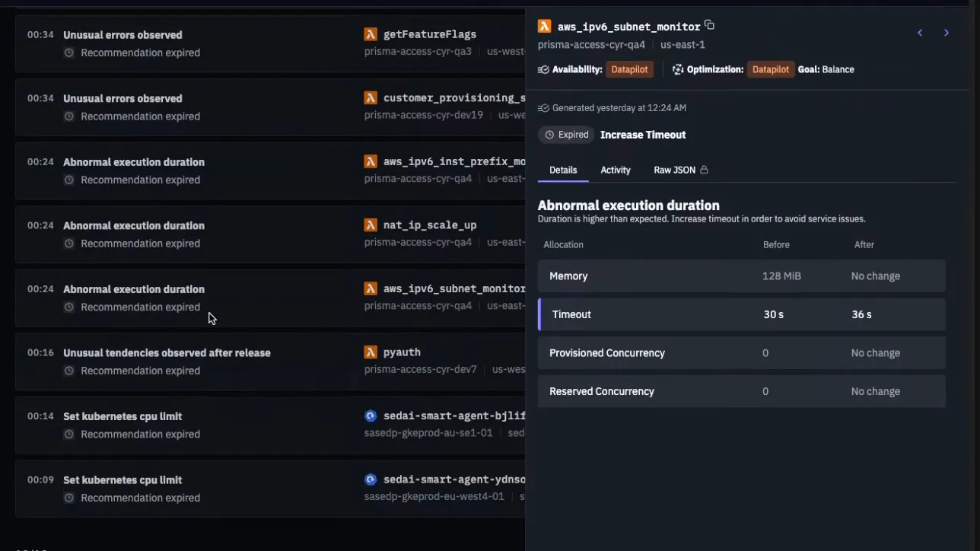Select the Details tab
Screen dimensions: 980x551
coord(563,170)
